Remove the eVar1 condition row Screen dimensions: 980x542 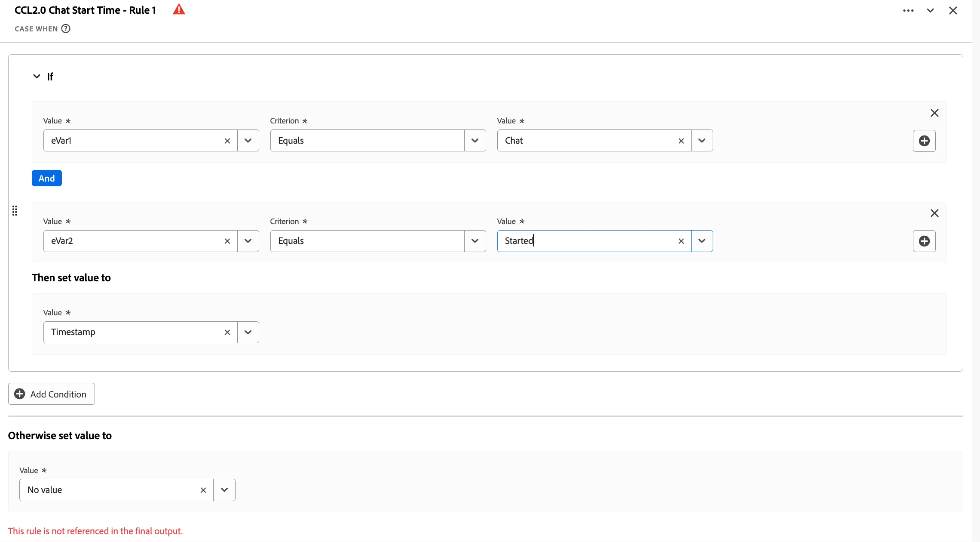pyautogui.click(x=934, y=113)
